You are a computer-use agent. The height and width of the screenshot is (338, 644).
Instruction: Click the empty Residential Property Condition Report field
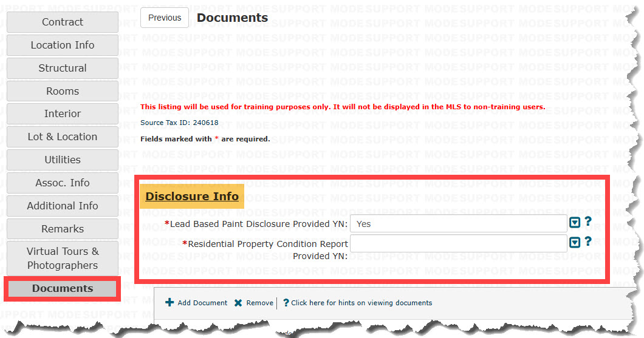458,244
